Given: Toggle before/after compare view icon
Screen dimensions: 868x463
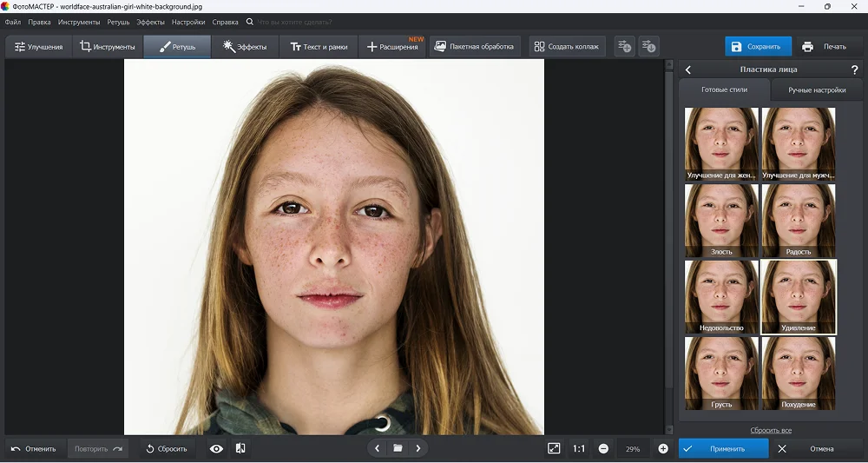Looking at the screenshot, I should (x=240, y=448).
